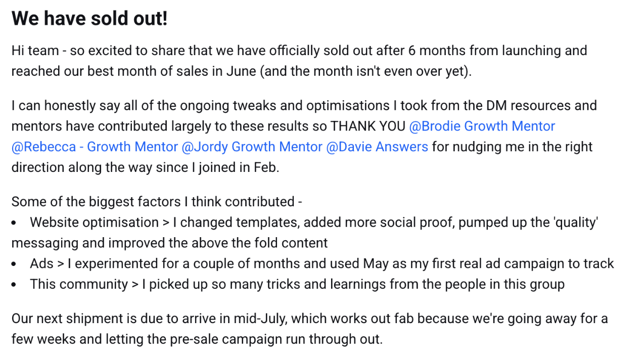Click the "We have sold out!" heading

pos(89,19)
